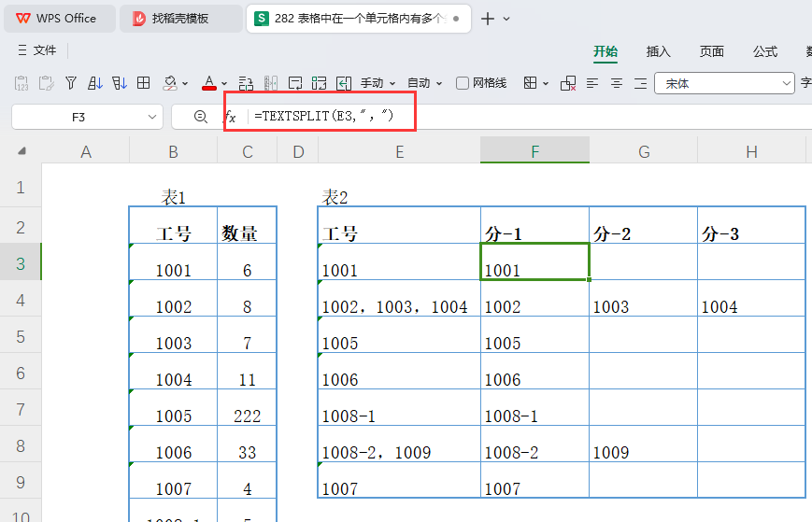Image resolution: width=812 pixels, height=522 pixels.
Task: Select the 数量 header cell
Action: point(247,226)
